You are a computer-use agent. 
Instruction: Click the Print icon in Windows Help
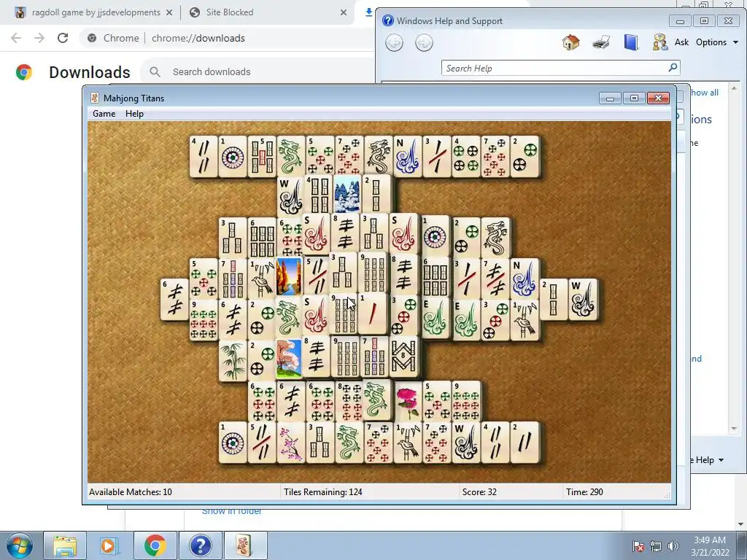(x=601, y=42)
